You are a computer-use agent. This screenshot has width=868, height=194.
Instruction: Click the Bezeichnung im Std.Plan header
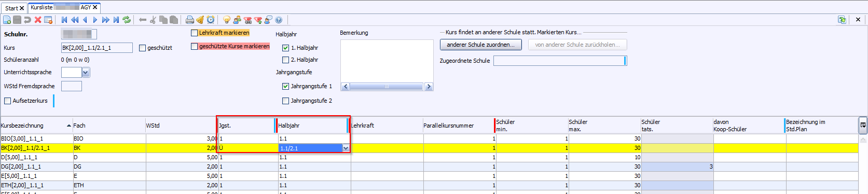coord(822,126)
